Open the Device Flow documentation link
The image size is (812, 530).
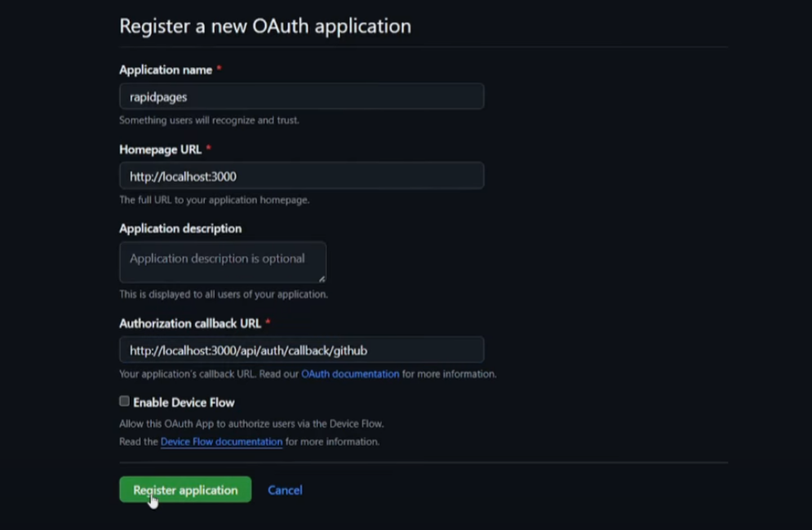click(221, 442)
